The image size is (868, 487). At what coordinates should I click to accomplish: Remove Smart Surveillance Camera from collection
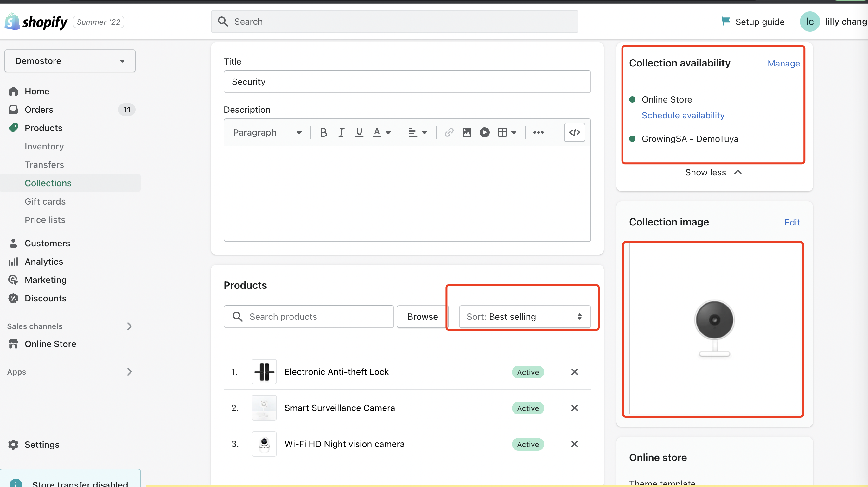(575, 408)
